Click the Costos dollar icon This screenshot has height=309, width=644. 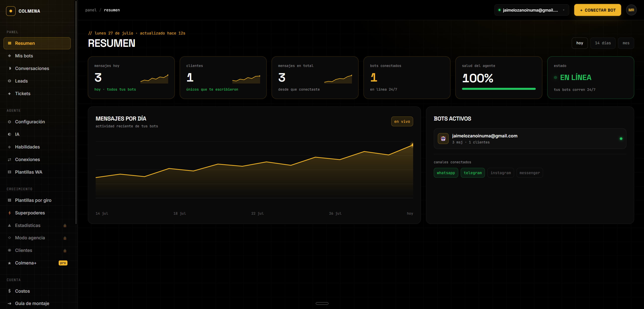pos(10,291)
